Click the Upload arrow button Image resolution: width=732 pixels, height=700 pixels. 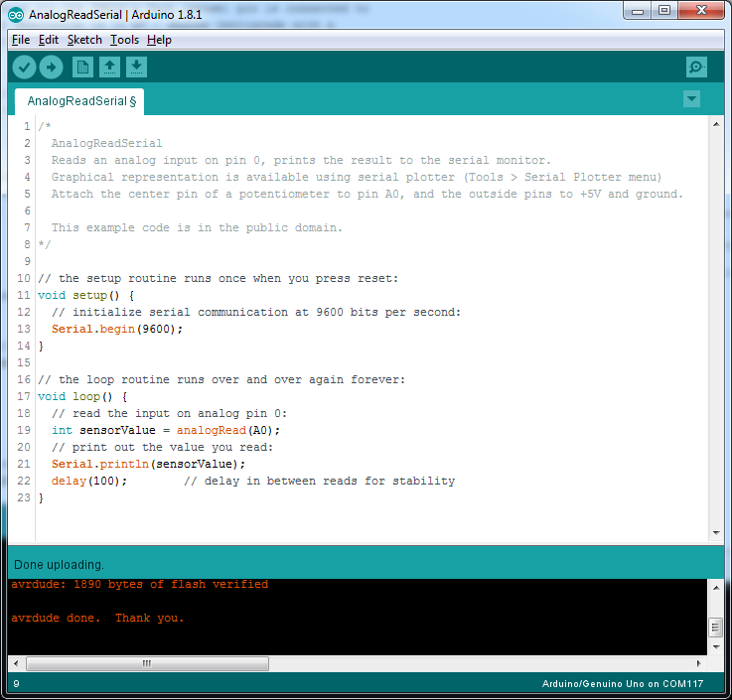51,68
